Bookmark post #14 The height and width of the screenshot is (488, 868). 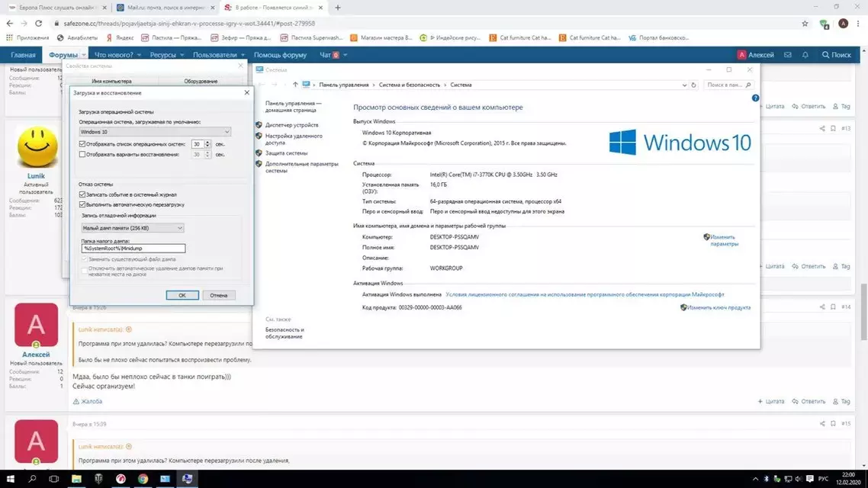click(833, 307)
